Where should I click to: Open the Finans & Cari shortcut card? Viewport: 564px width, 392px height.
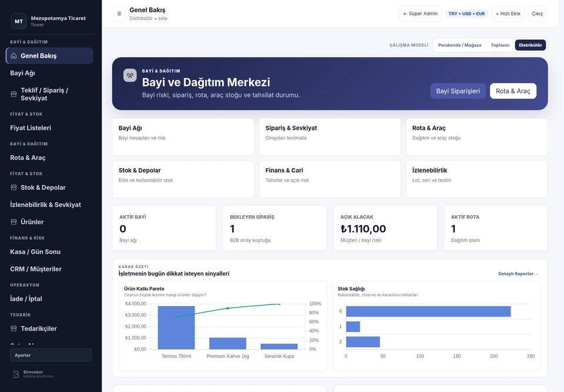[x=330, y=179]
